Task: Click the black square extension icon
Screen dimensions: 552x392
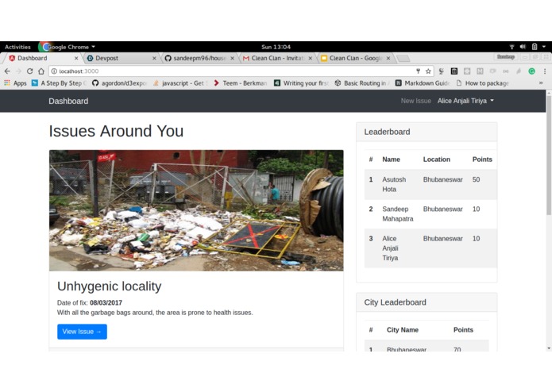Action: point(454,71)
